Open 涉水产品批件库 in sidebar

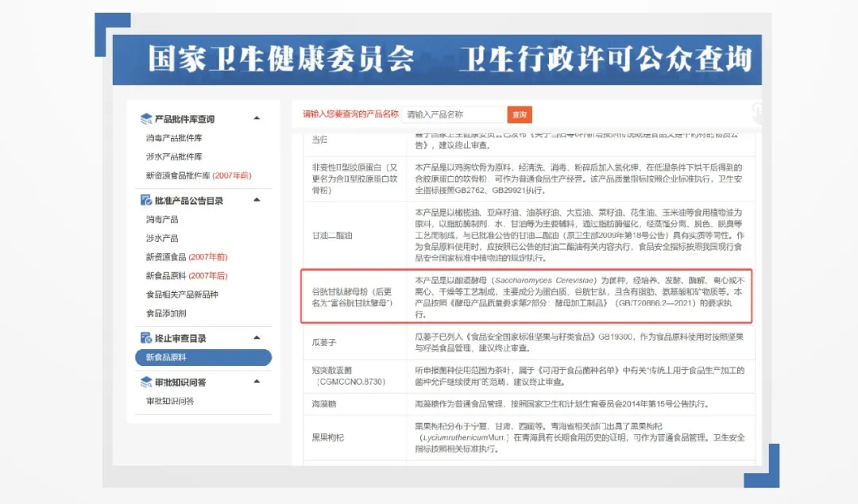click(174, 156)
